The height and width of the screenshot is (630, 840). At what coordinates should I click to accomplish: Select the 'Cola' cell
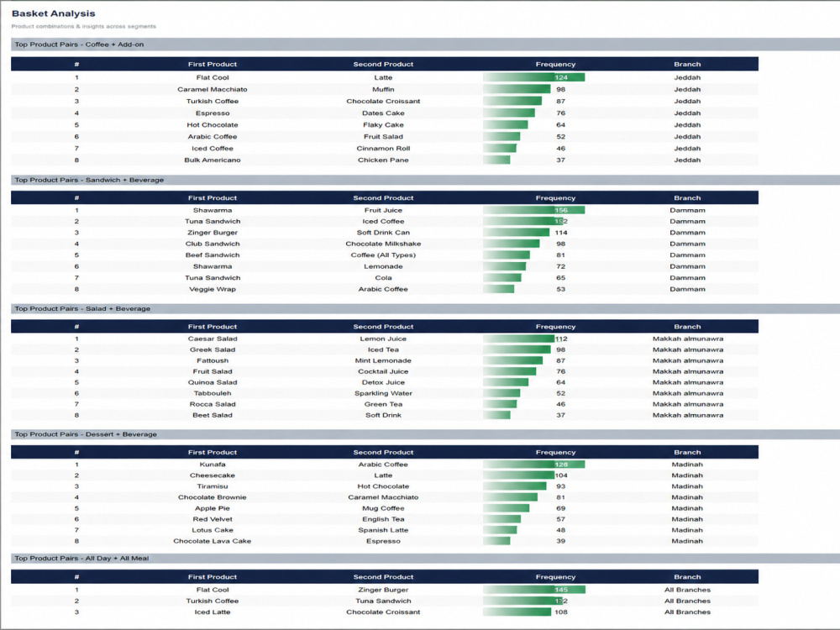(x=383, y=278)
